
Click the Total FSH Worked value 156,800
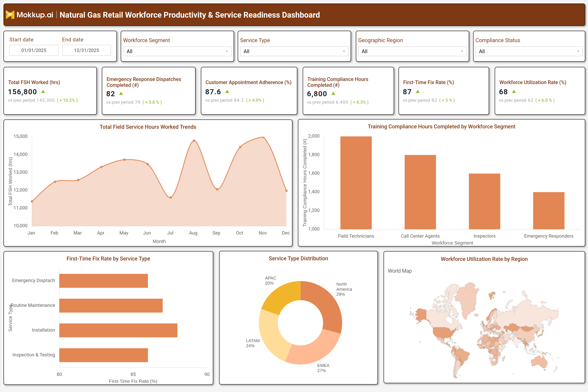click(23, 92)
